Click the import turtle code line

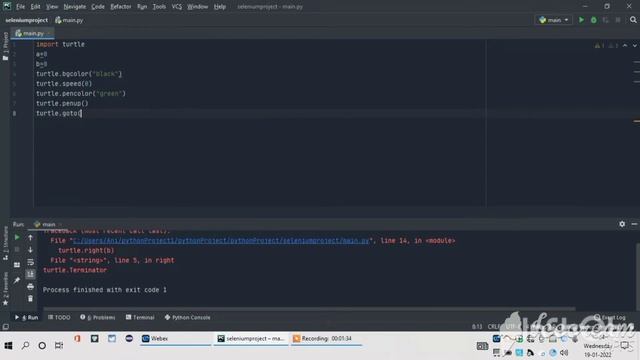click(60, 44)
